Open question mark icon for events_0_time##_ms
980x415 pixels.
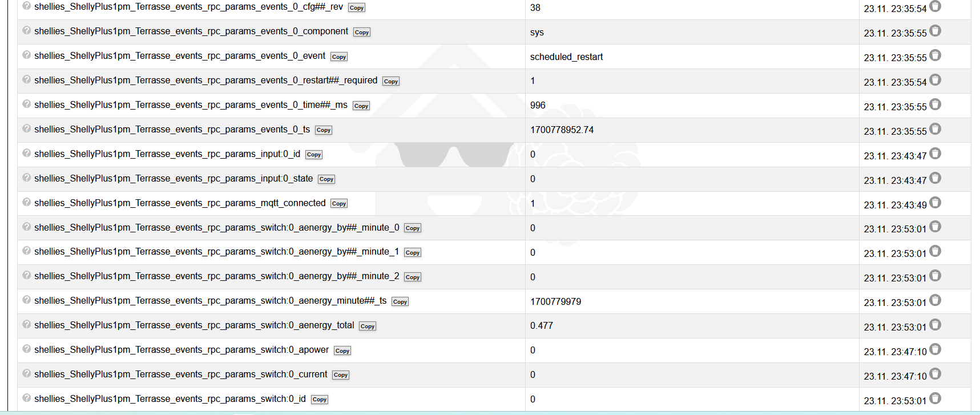pos(27,104)
